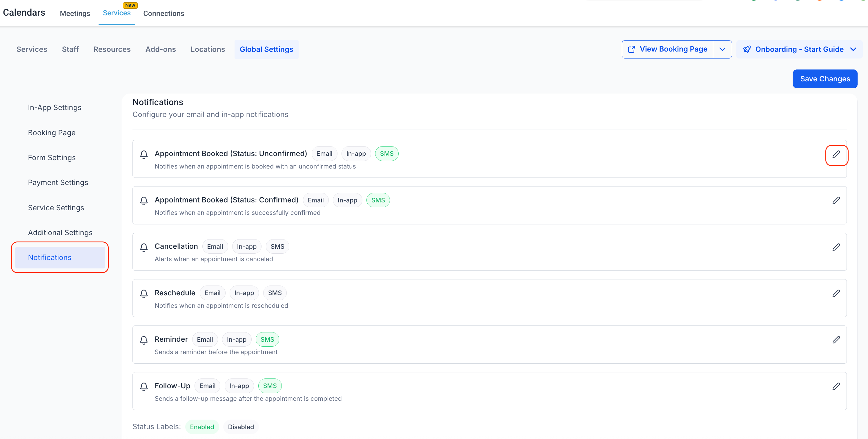This screenshot has width=868, height=439.
Task: Click the Disabled status label pill
Action: pyautogui.click(x=241, y=427)
